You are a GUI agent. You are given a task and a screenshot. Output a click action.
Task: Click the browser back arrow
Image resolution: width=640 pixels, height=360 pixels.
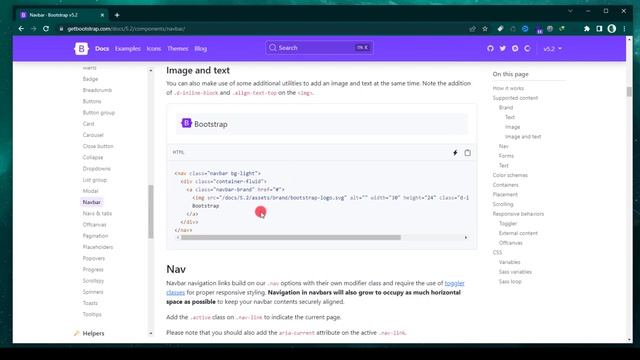[x=21, y=29]
